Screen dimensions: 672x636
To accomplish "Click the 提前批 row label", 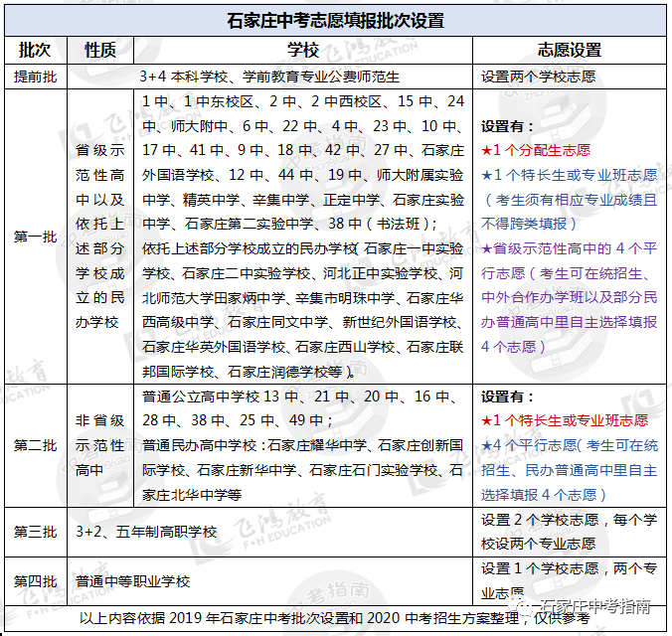I will 35,77.
